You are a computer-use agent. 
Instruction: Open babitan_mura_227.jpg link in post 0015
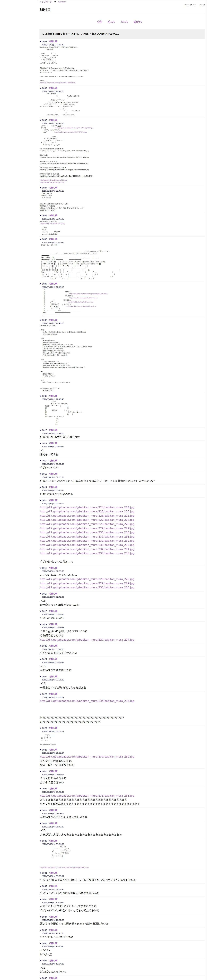87,520
